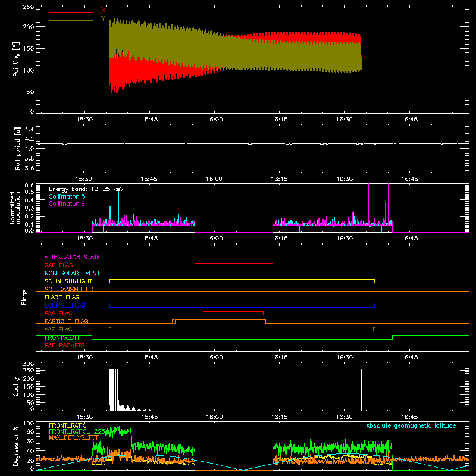Click the 'Flags' y-axis title
476x476 pixels.
click(x=24, y=297)
